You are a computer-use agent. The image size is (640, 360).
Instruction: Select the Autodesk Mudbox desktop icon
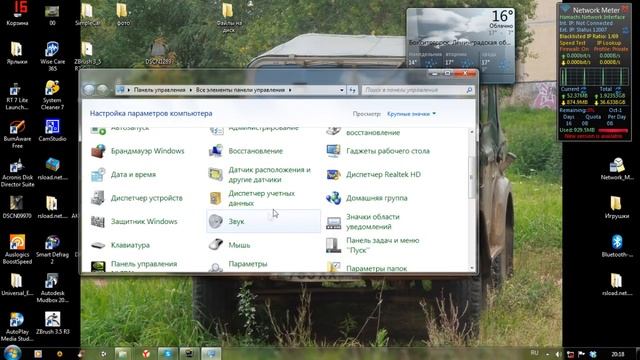[x=52, y=288]
